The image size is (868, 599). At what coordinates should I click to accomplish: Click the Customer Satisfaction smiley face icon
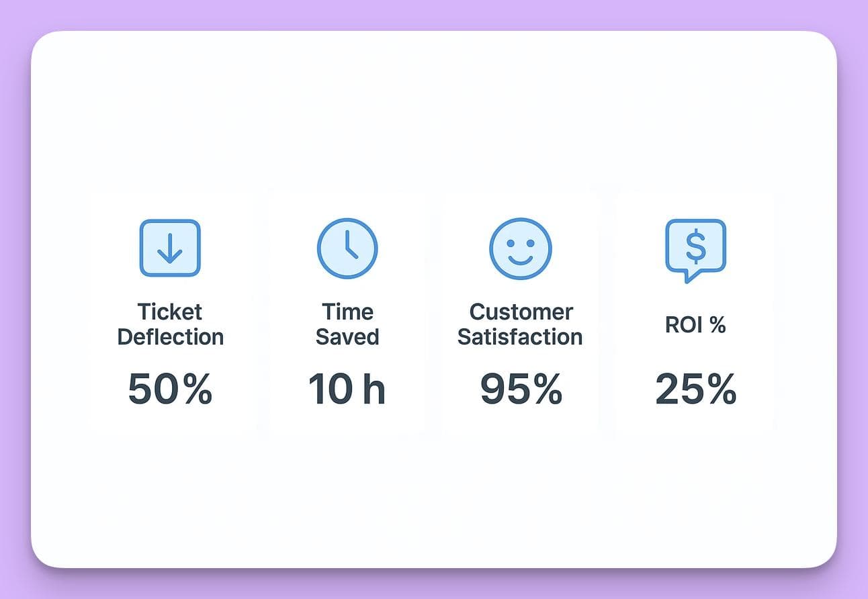tap(521, 248)
